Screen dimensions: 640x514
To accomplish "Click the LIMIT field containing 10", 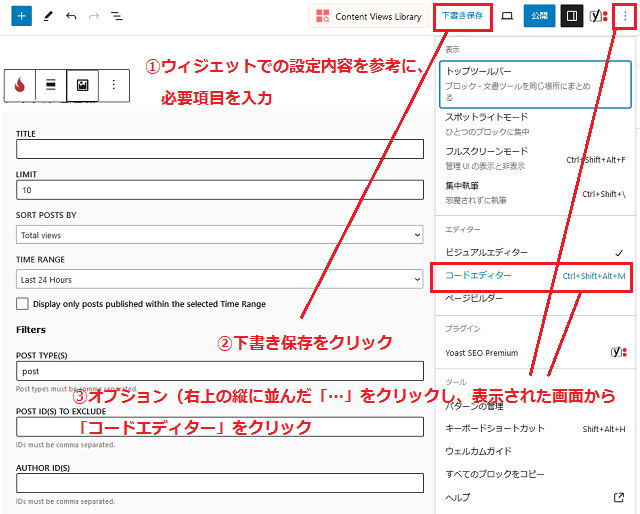I will (220, 190).
